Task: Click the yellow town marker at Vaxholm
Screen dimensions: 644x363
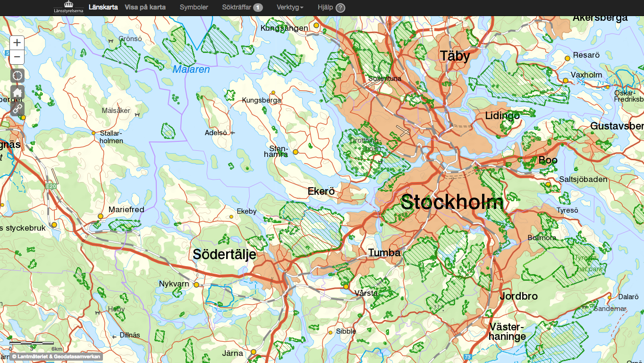Action: tap(565, 81)
